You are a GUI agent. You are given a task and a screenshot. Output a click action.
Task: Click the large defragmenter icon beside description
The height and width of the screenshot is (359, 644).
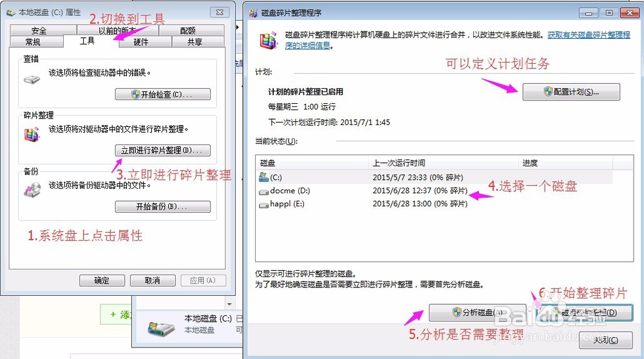tap(269, 41)
